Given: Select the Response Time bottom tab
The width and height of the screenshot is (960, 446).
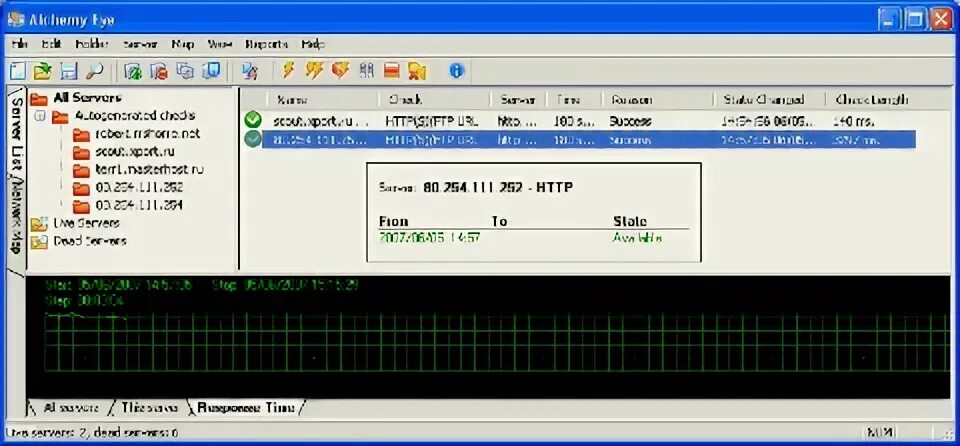Looking at the screenshot, I should click(246, 407).
